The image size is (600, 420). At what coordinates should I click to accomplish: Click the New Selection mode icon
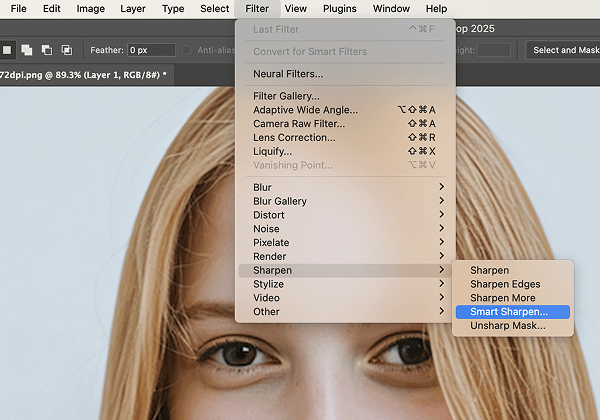coord(7,50)
